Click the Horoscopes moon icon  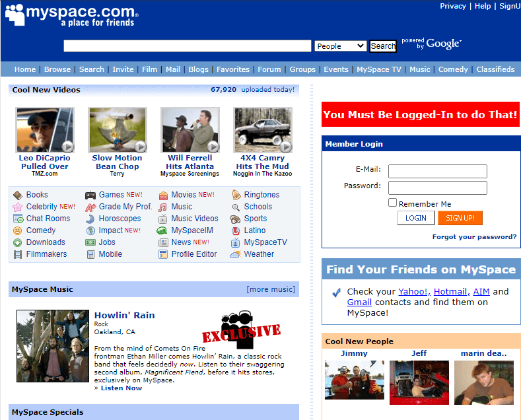point(90,219)
